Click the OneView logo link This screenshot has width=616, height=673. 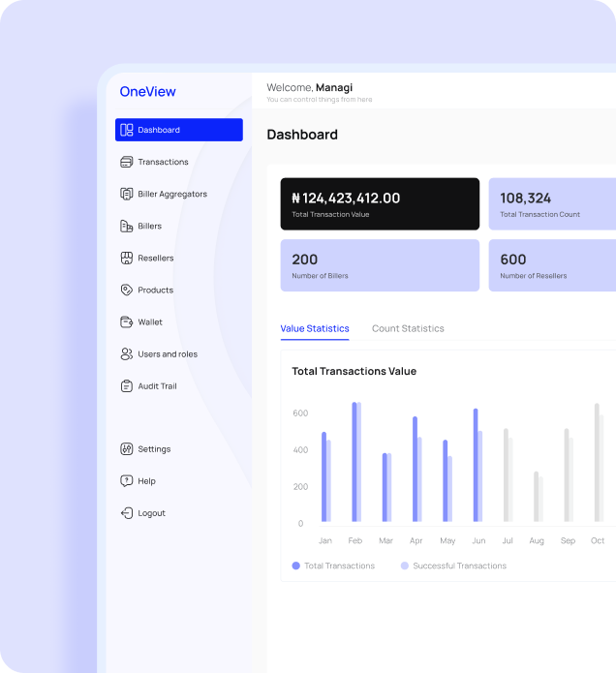point(147,92)
